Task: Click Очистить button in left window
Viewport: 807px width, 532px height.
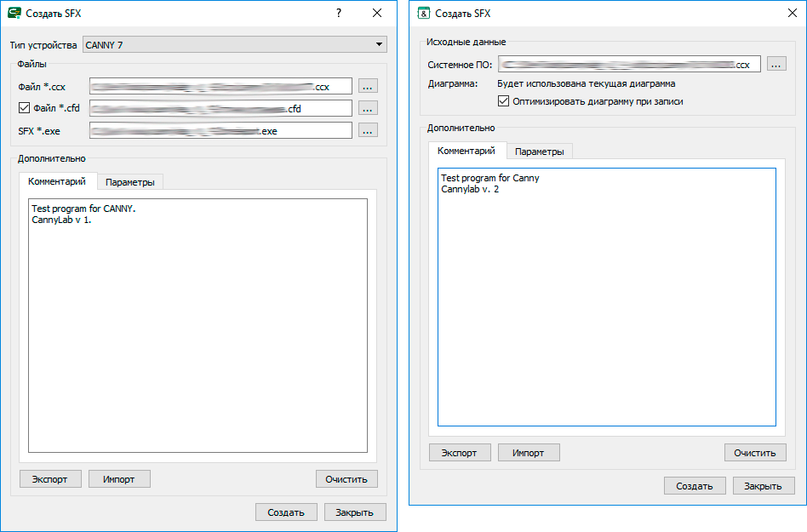Action: pyautogui.click(x=346, y=479)
